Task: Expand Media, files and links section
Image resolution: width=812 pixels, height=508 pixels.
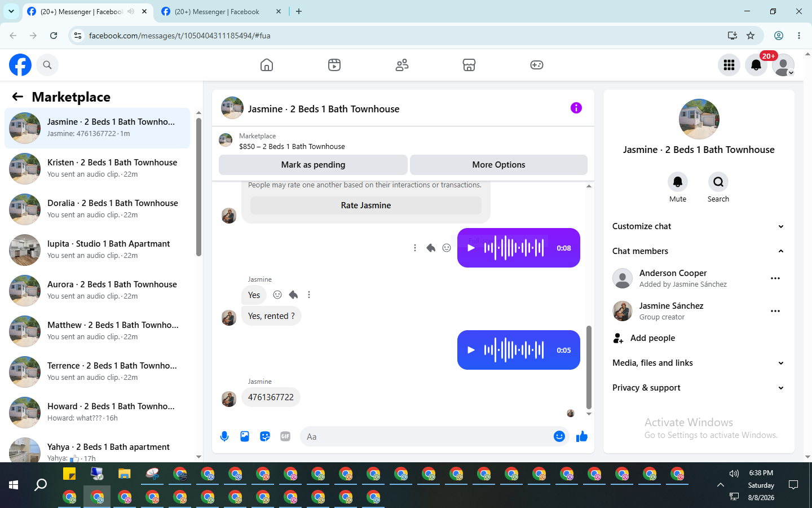Action: tap(699, 363)
